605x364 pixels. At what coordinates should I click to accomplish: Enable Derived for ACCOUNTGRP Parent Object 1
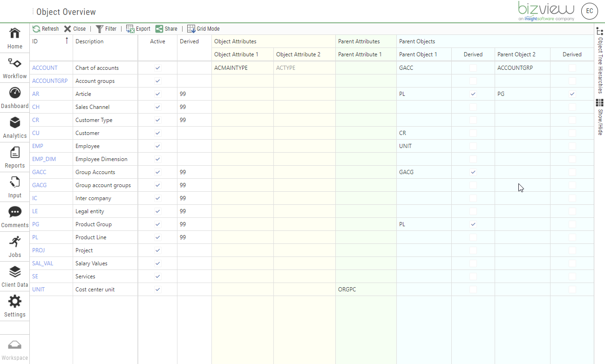click(473, 81)
